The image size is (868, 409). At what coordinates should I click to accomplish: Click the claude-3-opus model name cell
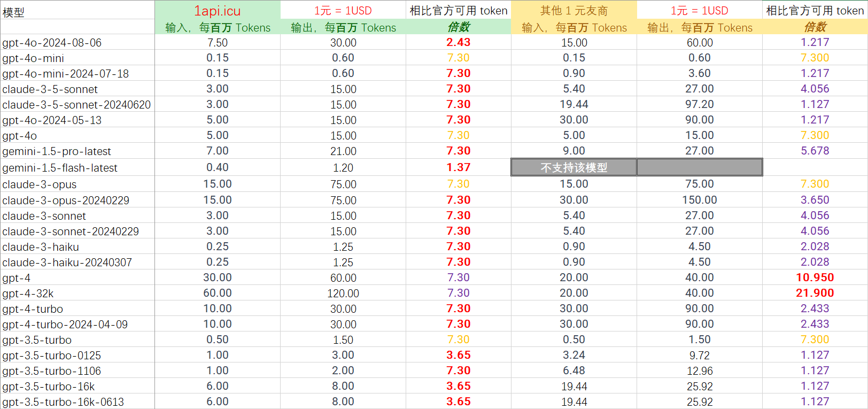77,184
